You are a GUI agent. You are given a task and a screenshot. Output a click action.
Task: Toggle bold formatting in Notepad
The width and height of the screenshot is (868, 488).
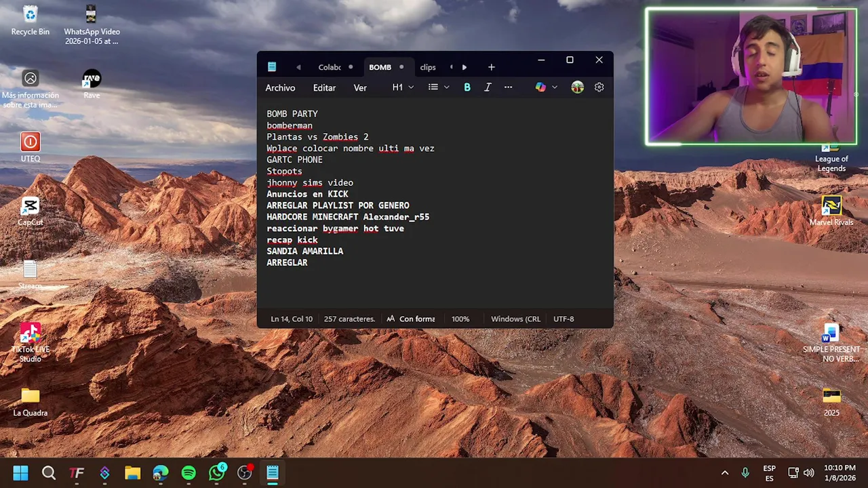click(x=467, y=87)
